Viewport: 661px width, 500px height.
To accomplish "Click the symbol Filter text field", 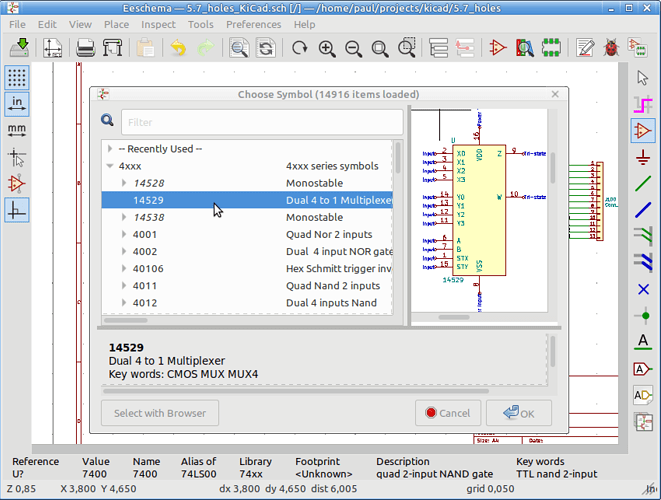I will (262, 122).
